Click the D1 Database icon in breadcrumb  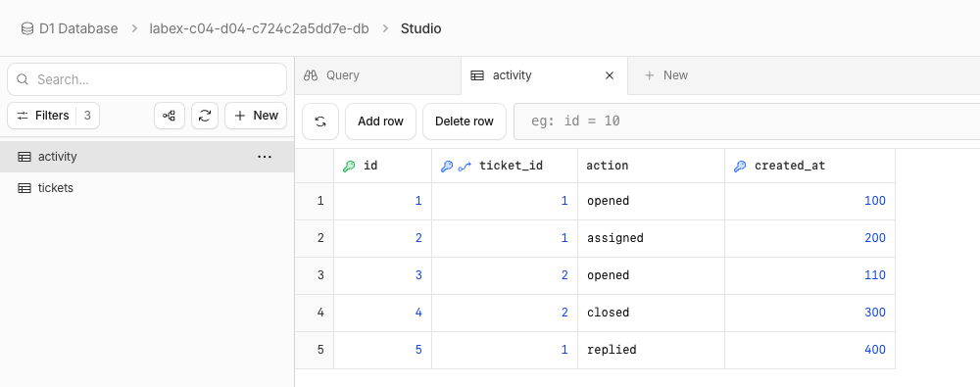[x=26, y=28]
